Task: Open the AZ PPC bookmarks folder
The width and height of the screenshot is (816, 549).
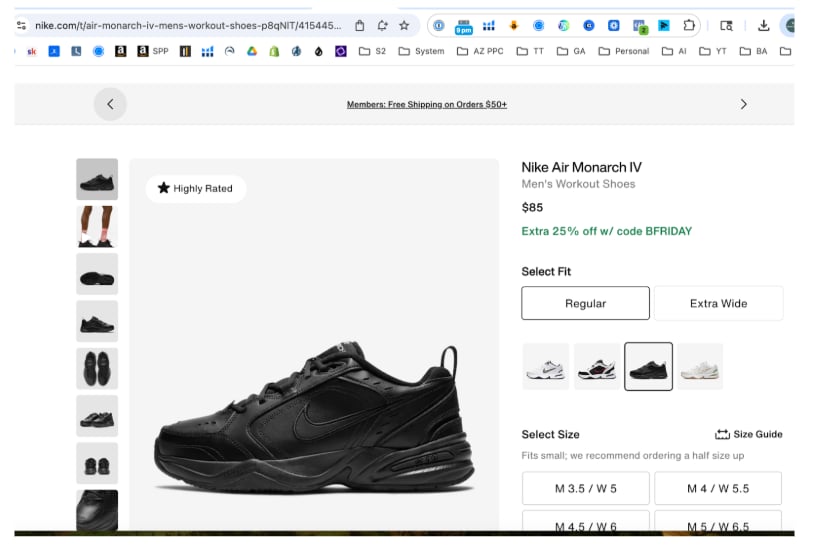Action: click(480, 51)
